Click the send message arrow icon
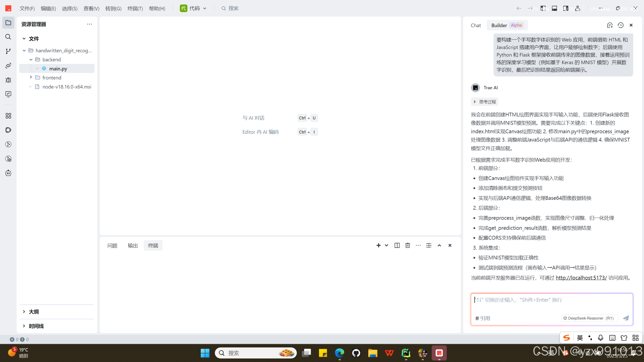Image resolution: width=644 pixels, height=362 pixels. coord(626,318)
